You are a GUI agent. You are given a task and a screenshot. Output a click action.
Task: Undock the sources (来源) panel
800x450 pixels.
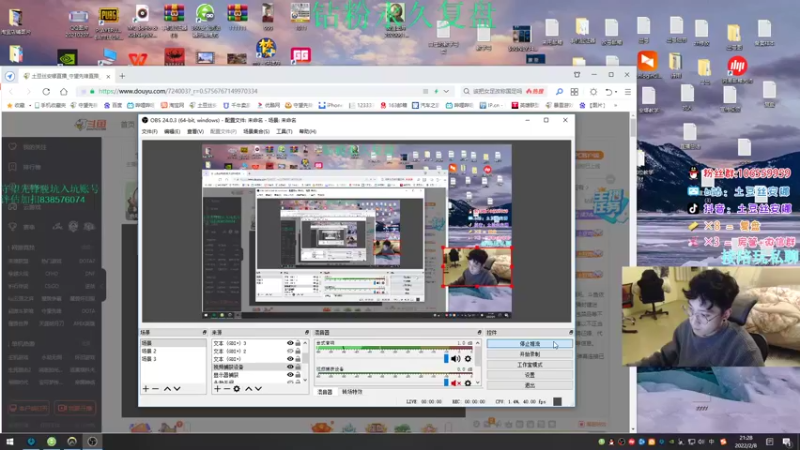[307, 332]
